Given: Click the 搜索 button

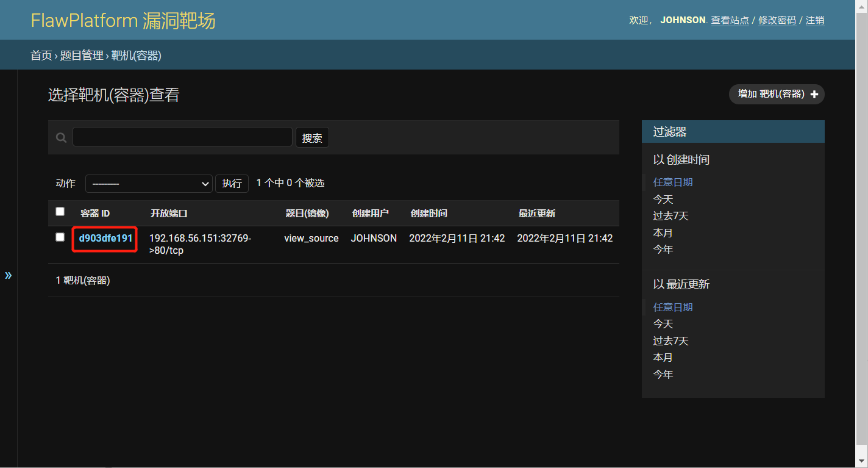Looking at the screenshot, I should [x=312, y=138].
